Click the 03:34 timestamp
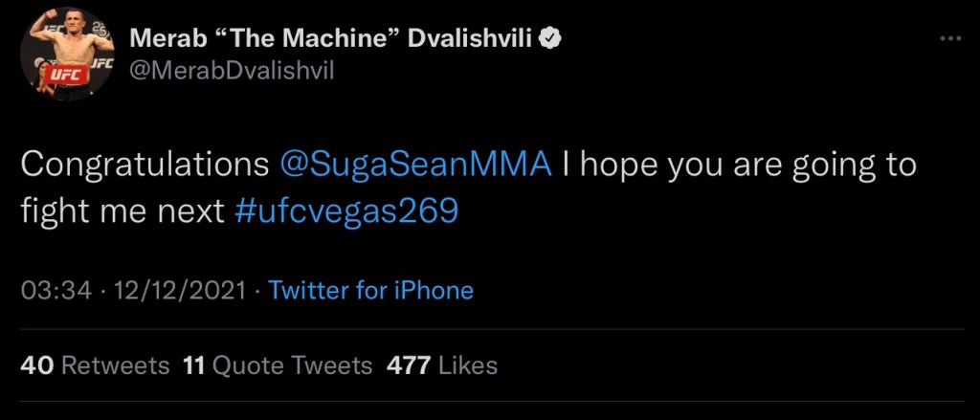 [56, 291]
